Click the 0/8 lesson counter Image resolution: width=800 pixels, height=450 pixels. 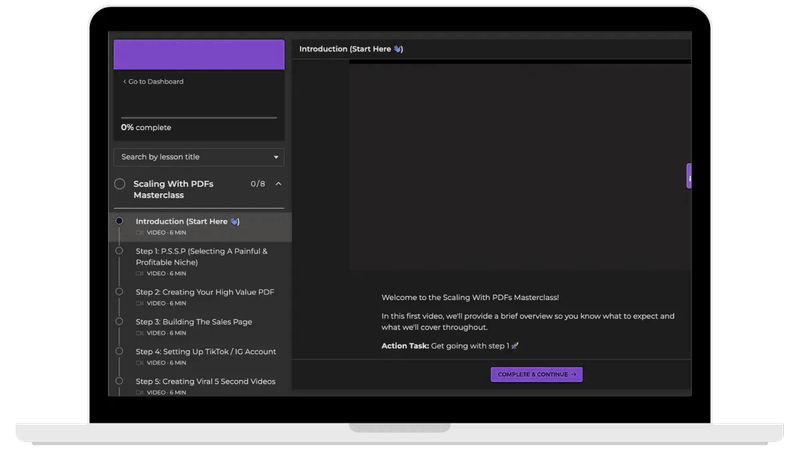tap(258, 184)
